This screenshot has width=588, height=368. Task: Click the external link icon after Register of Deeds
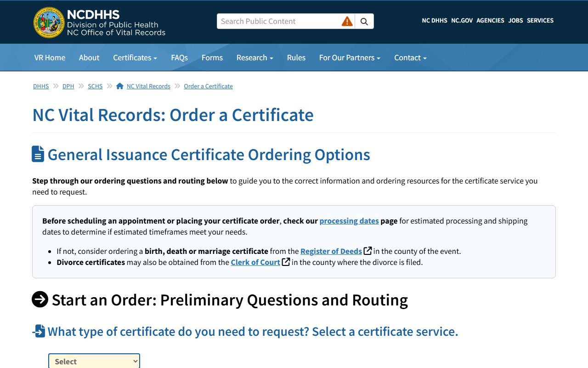point(367,251)
